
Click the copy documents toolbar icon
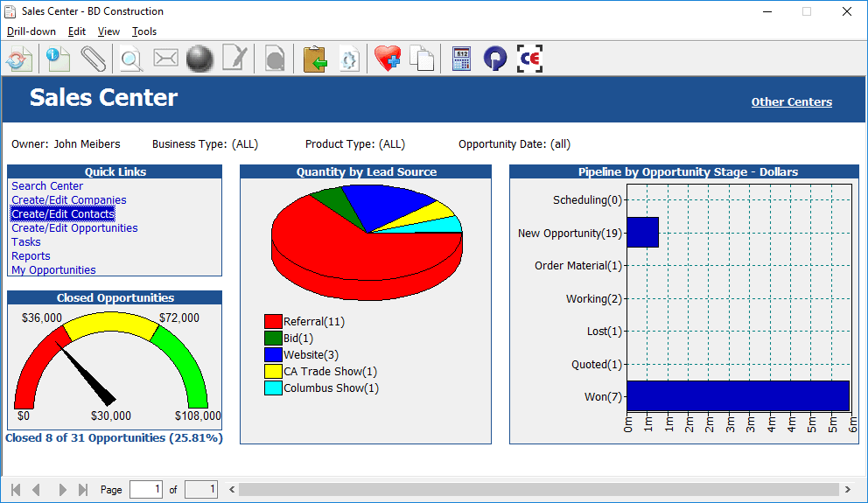[x=422, y=59]
